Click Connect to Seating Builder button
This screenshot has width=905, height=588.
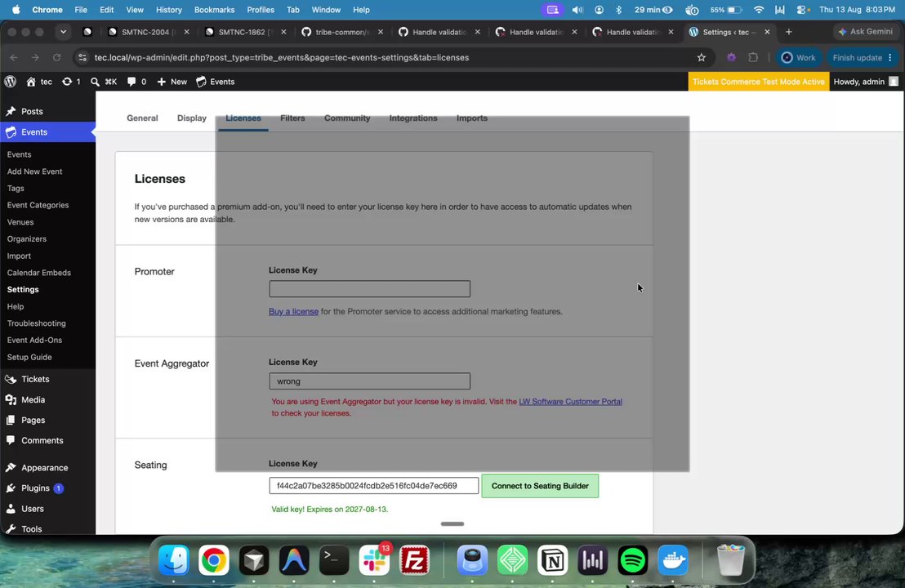tap(540, 486)
